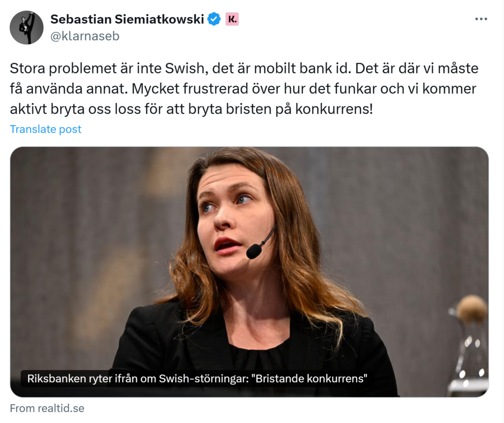Open the three-dot more options menu
This screenshot has height=423, width=504.
click(x=481, y=19)
